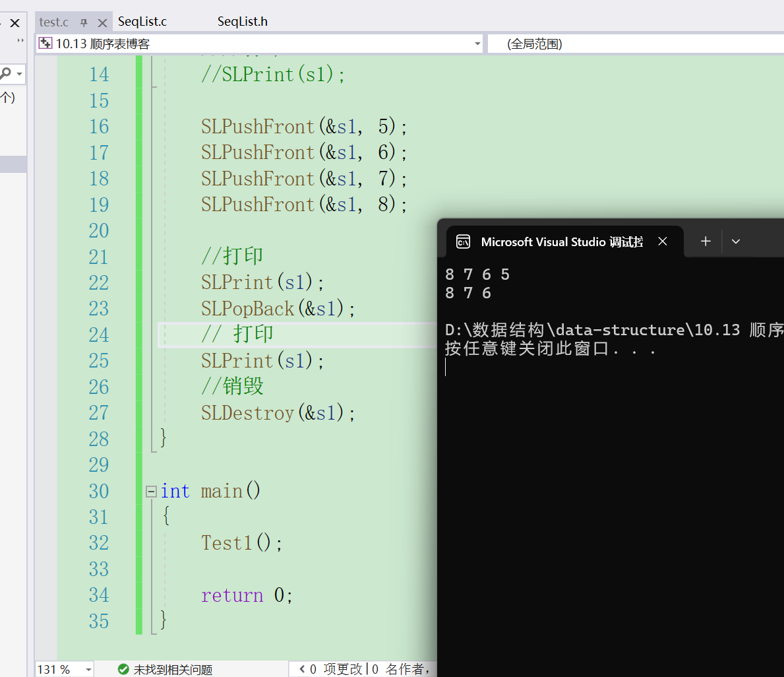This screenshot has width=784, height=677.
Task: Click the highlighted // 打印 comment on line 24
Action: pos(237,335)
